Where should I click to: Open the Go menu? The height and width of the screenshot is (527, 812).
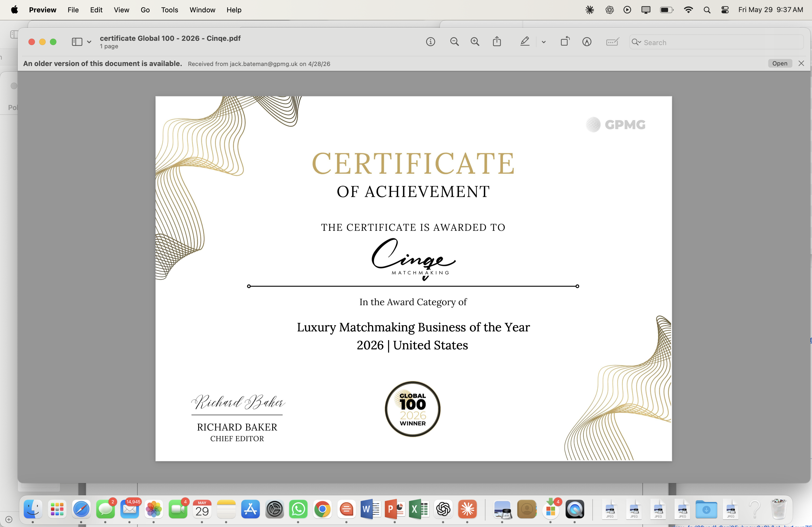(x=145, y=10)
